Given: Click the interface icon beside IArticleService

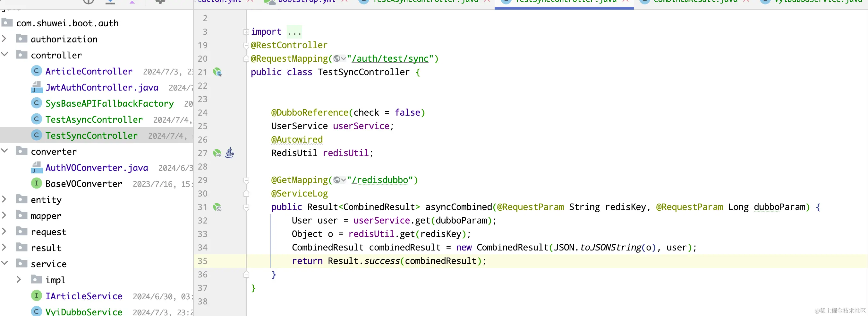Looking at the screenshot, I should coord(36,295).
